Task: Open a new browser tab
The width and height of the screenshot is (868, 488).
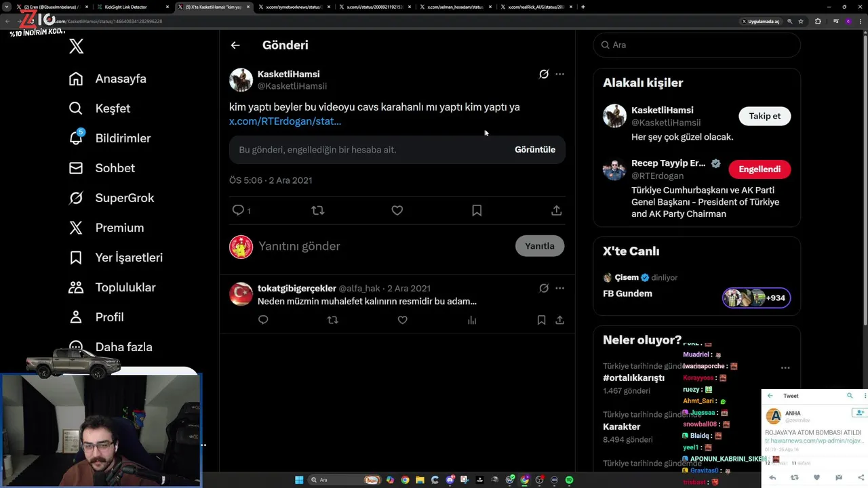Action: [x=583, y=7]
